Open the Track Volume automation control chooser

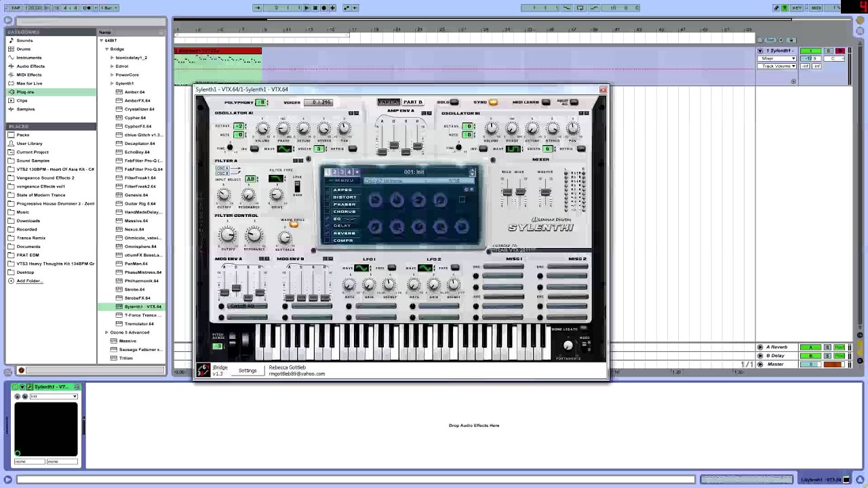pyautogui.click(x=777, y=66)
